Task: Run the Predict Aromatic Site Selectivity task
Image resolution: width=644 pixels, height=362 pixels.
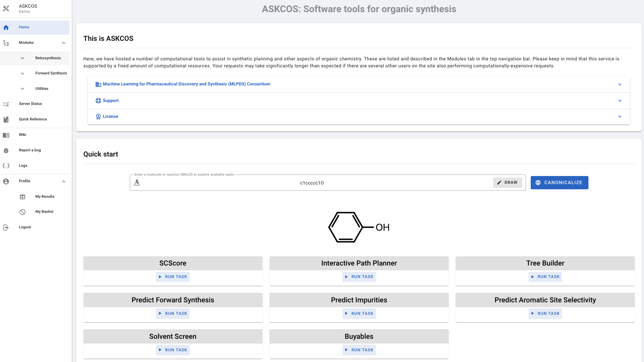Action: [545, 314]
